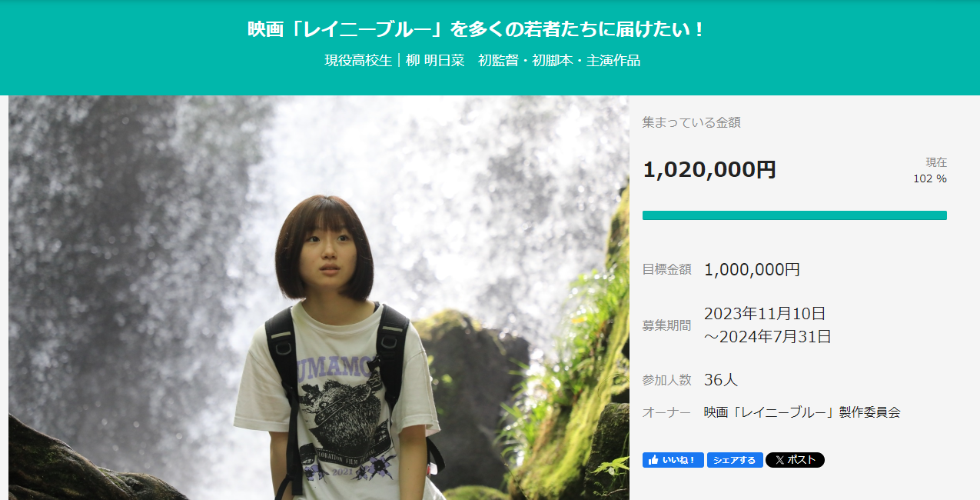Click the 集まっている金額 heading label
This screenshot has width=980, height=500.
(x=692, y=122)
